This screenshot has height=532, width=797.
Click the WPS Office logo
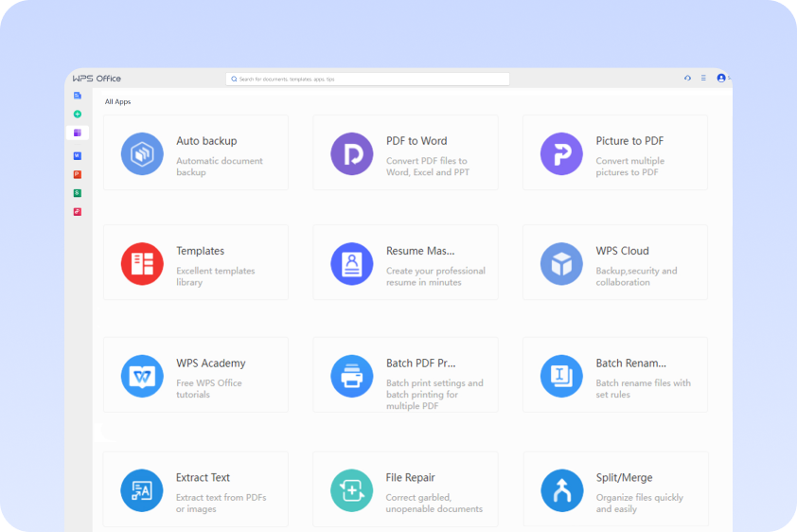pos(97,79)
